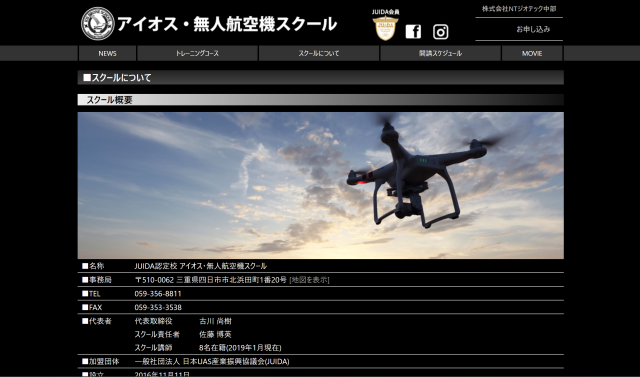Open the Instagram icon link

tap(440, 32)
